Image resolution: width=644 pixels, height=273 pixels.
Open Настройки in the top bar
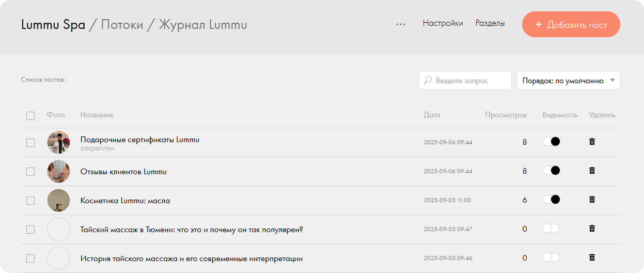point(443,23)
